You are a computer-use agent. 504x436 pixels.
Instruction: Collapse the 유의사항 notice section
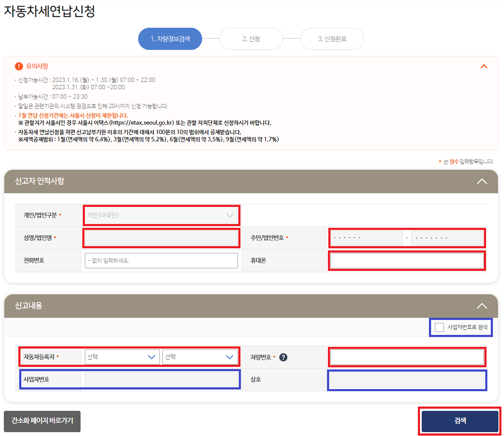click(484, 67)
